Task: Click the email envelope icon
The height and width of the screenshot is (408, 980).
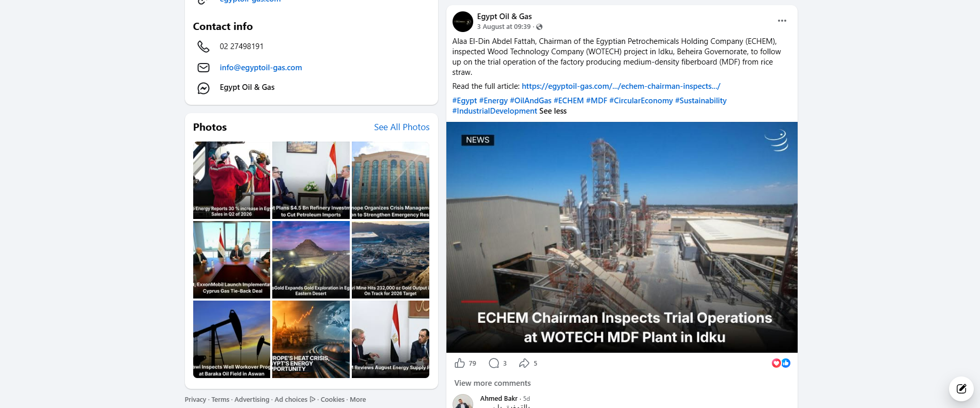Action: [204, 68]
